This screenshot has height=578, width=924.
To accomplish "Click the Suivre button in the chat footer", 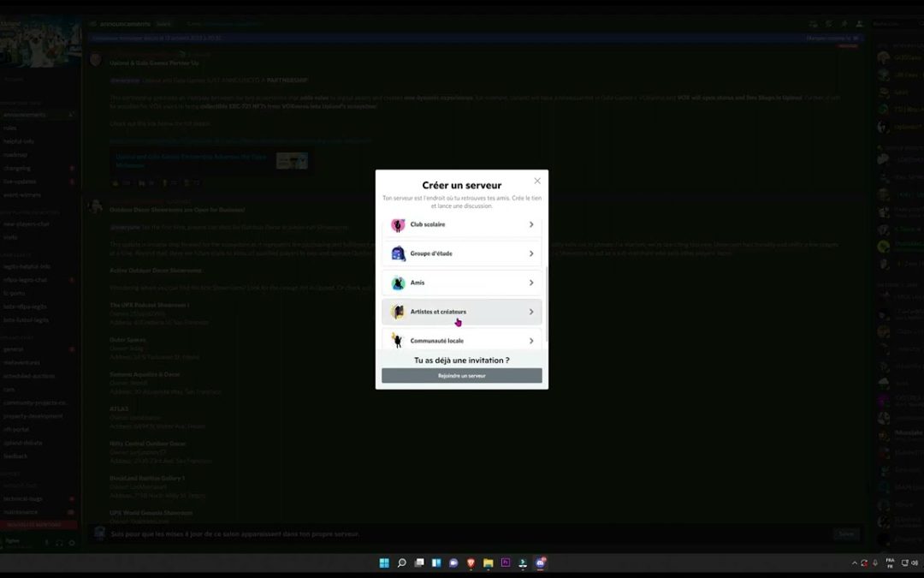I will [x=846, y=533].
